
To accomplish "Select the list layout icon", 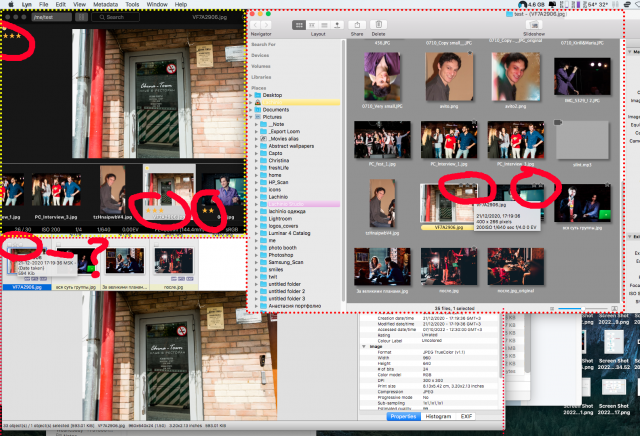I will pyautogui.click(x=324, y=25).
